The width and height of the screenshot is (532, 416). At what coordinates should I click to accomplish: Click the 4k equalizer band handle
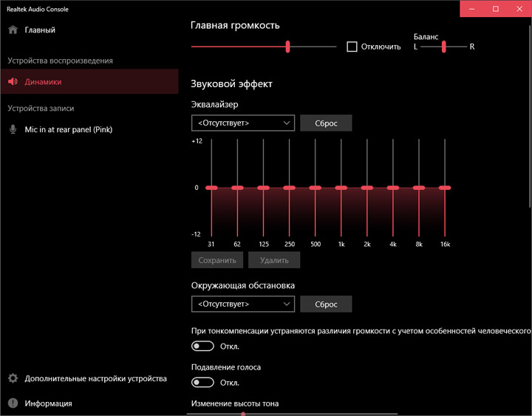(393, 188)
